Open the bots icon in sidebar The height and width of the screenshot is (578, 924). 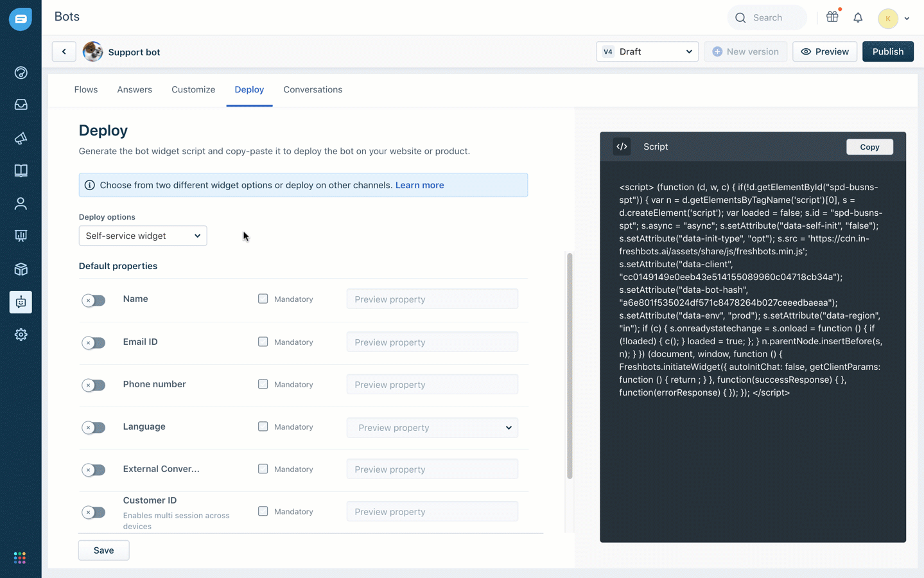(21, 302)
